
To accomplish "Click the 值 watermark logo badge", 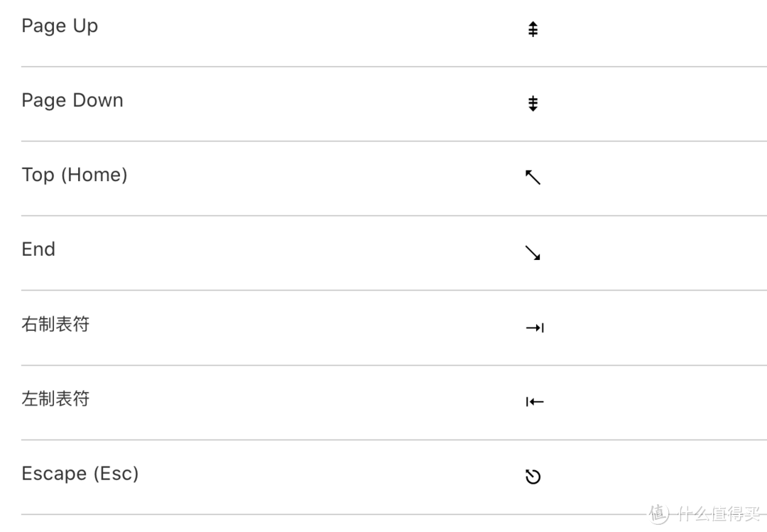I will coord(659,514).
